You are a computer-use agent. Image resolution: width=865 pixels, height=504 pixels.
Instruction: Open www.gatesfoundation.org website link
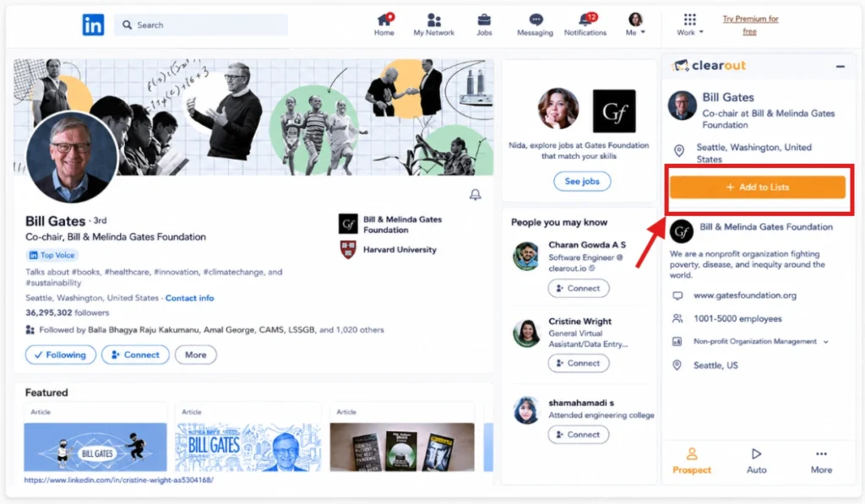[x=745, y=295]
